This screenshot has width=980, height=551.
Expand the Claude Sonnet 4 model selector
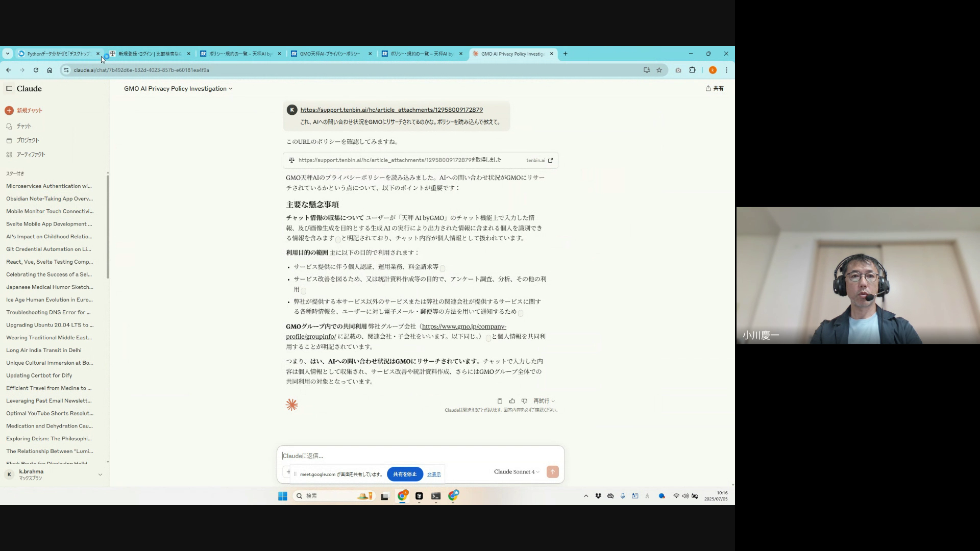516,472
